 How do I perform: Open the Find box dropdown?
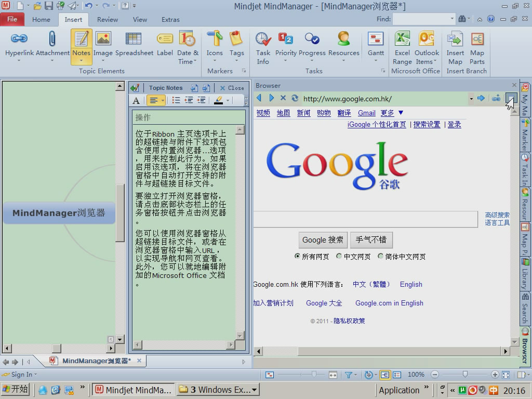(x=452, y=19)
